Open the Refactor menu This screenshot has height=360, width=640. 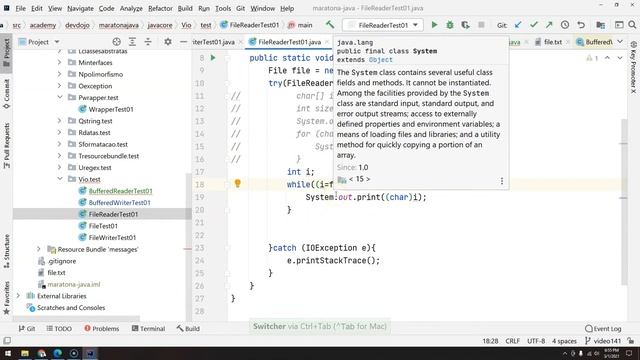point(160,8)
